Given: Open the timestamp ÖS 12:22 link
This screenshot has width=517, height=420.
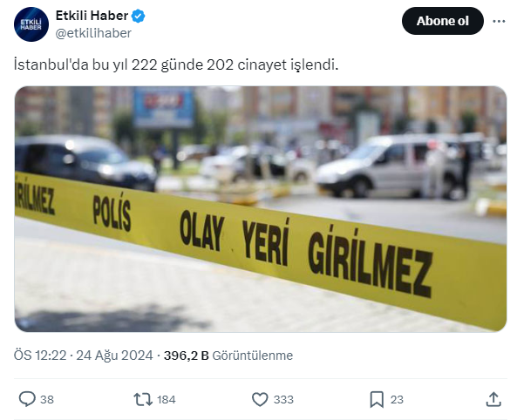Looking at the screenshot, I should (x=40, y=356).
